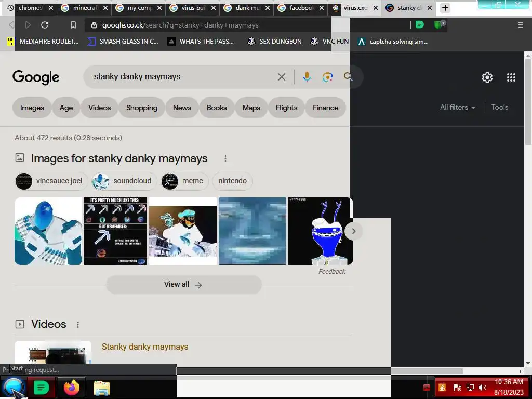532x399 pixels.
Task: Bookmark this page with the bookmark icon
Action: [73, 25]
